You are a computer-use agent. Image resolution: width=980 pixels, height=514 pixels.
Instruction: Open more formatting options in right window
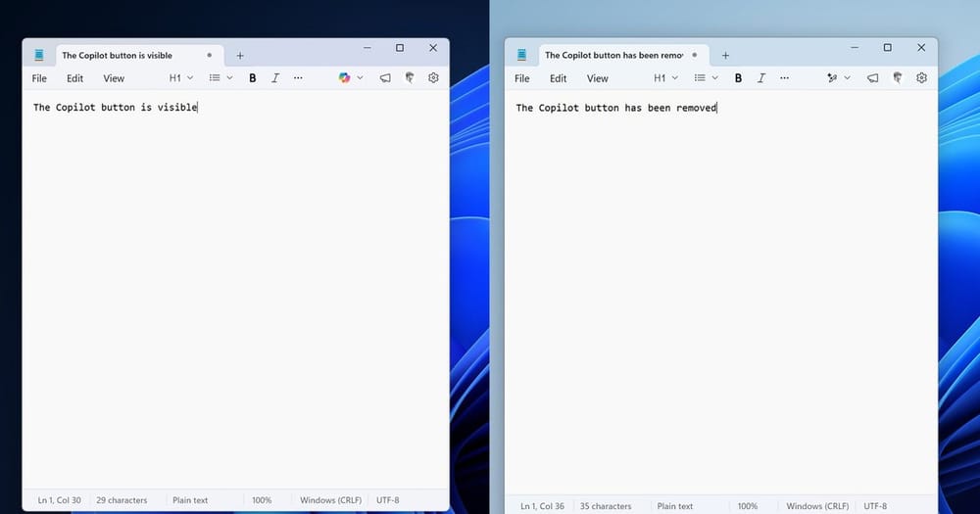coord(784,78)
